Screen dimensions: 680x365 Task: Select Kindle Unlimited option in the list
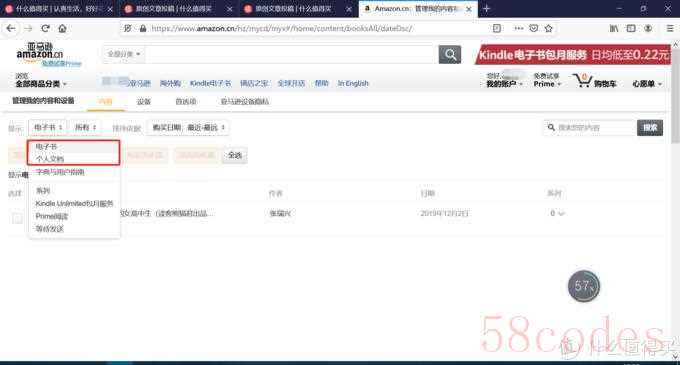(x=74, y=203)
